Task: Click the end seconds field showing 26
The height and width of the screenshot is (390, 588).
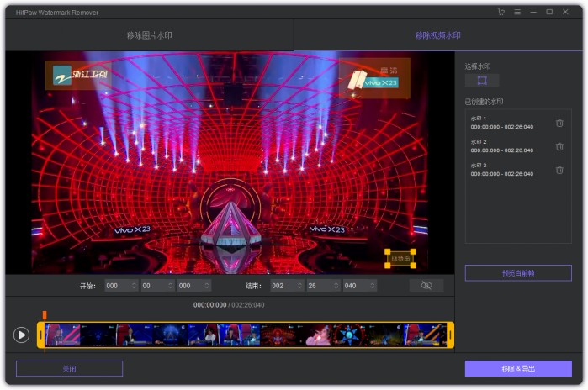Action: (324, 286)
